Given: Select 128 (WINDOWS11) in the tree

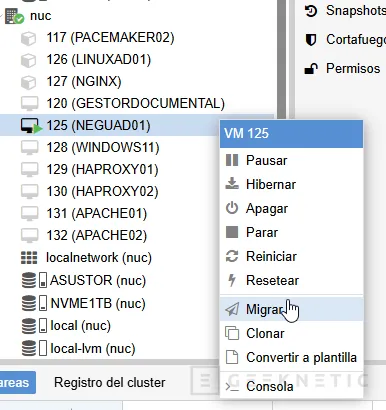Looking at the screenshot, I should click(103, 148).
